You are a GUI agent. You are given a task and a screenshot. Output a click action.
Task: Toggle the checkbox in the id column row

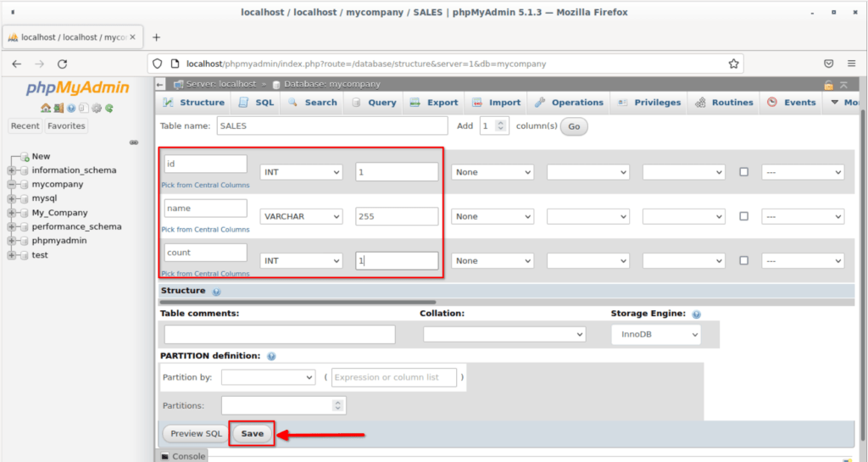point(743,172)
